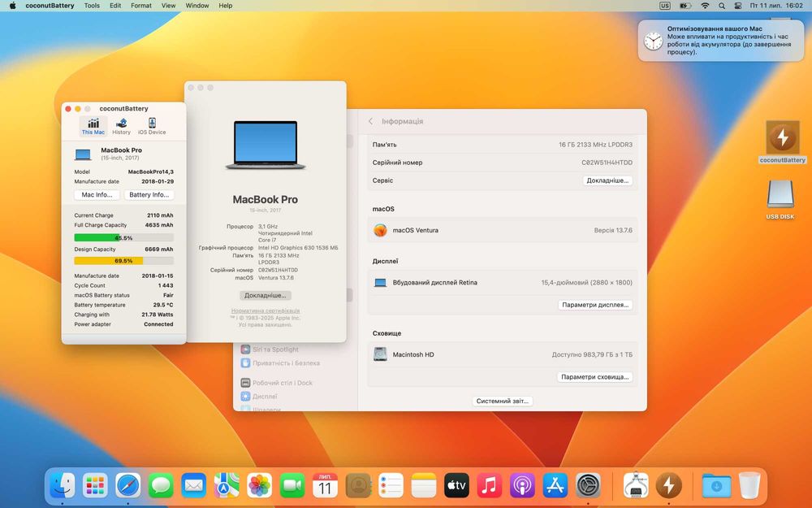Open the App Store in the Dock
The image size is (812, 508).
(555, 485)
